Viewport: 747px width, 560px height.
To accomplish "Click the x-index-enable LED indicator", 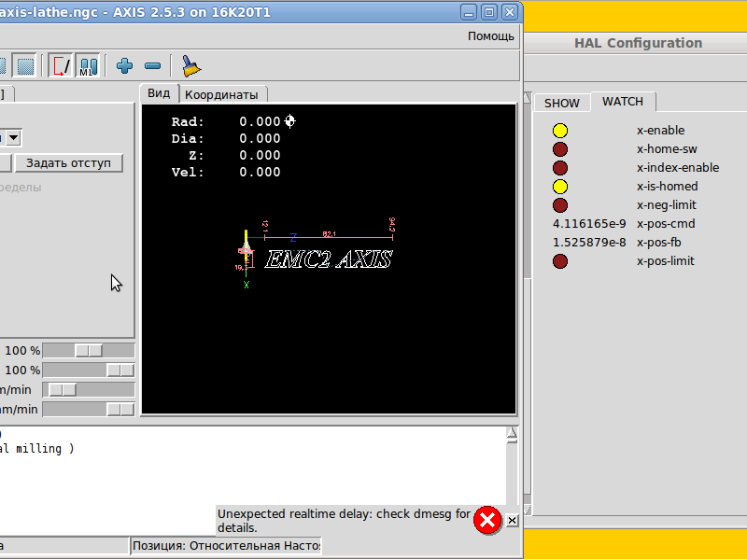I will (560, 168).
